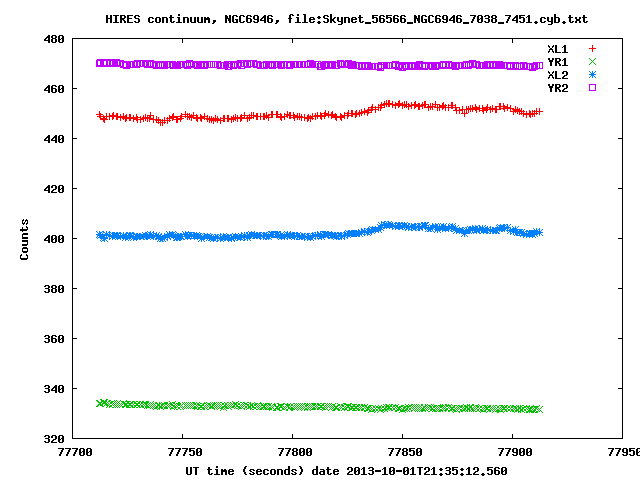Viewport: 640px width, 480px height.
Task: Select the XL2 legend label
Action: pos(558,75)
